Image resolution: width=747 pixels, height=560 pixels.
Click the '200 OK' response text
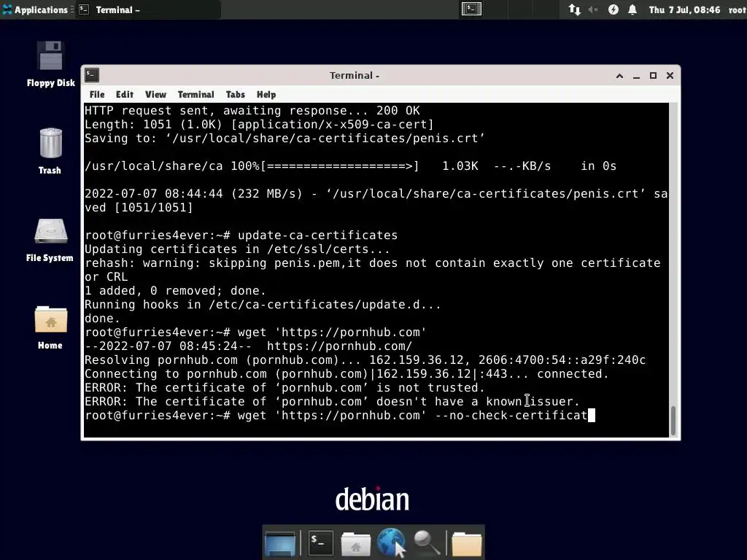click(398, 111)
